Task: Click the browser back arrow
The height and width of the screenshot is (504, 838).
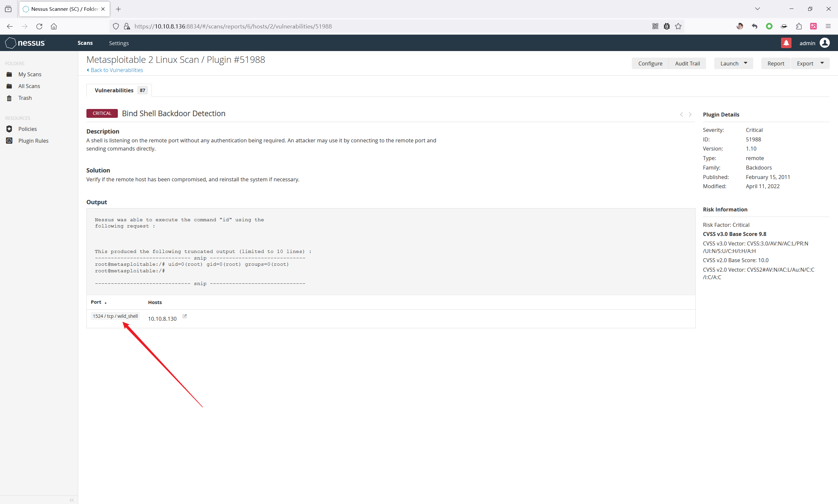Action: tap(9, 26)
